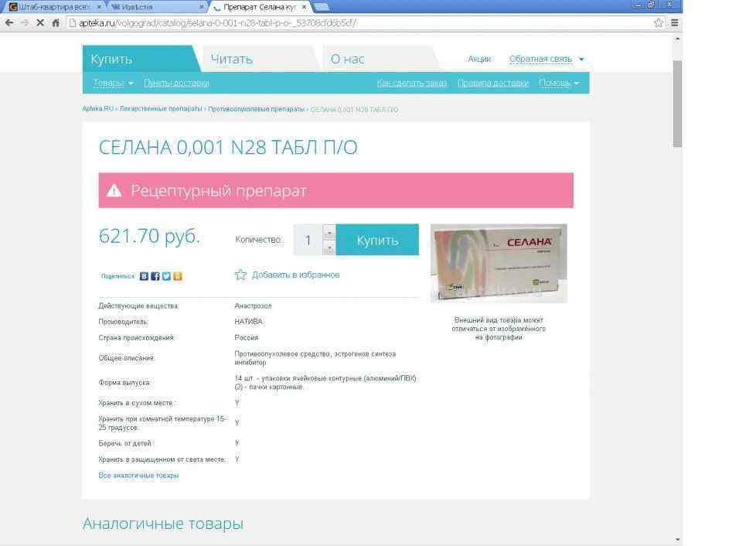
Task: Open the Chrome hamburger menu
Action: tap(674, 22)
